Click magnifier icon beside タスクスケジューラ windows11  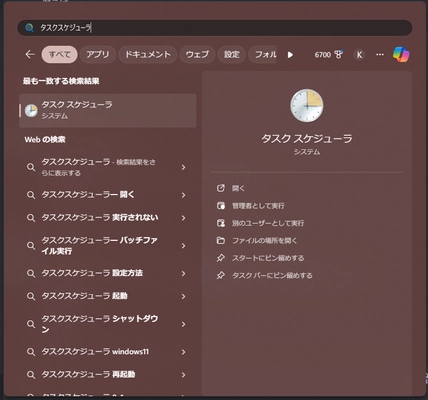coord(31,352)
